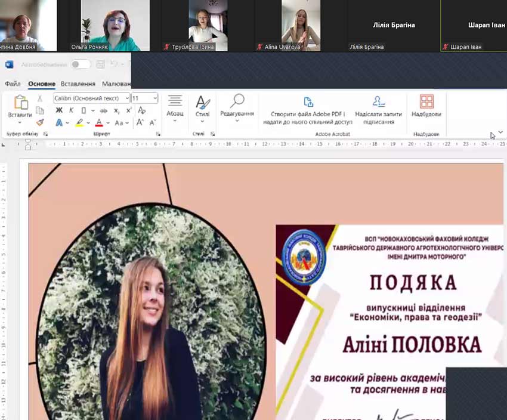This screenshot has height=420, width=507.
Task: Click the Cut scissors icon
Action: pyautogui.click(x=40, y=98)
